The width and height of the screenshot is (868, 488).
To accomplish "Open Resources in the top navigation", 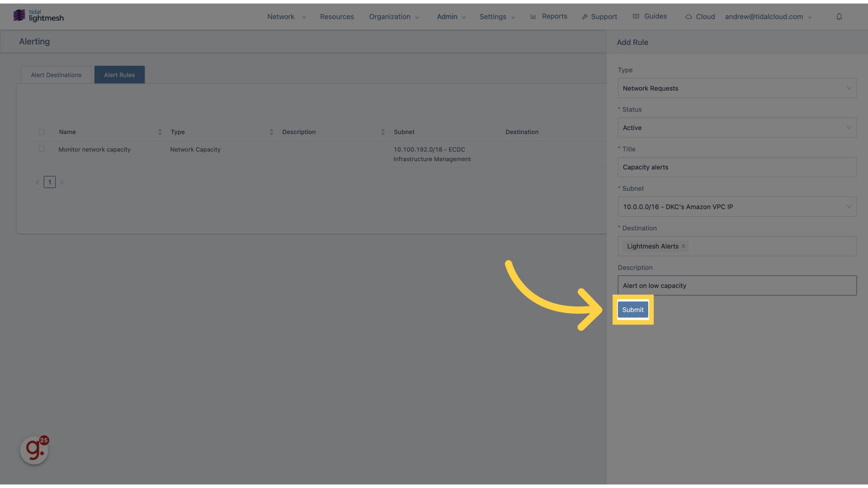I will [x=337, y=17].
